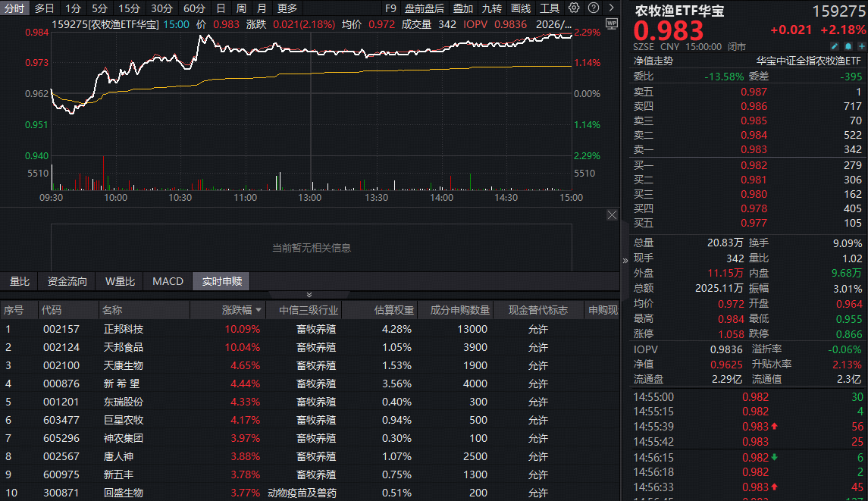Sort by 涨跌幅 column dropdown arrow
Viewport: 868px width, 501px height.
tap(259, 310)
